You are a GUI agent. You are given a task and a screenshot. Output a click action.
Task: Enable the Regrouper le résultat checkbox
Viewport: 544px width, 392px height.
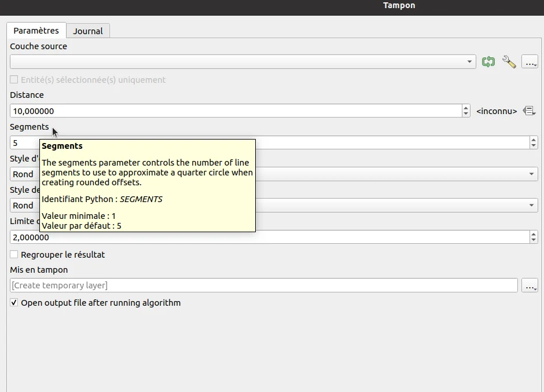14,255
